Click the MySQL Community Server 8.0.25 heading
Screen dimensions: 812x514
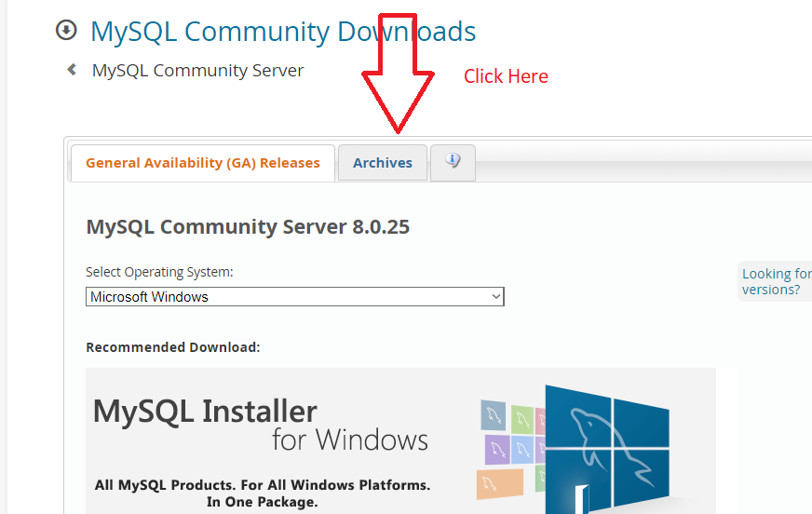point(248,226)
